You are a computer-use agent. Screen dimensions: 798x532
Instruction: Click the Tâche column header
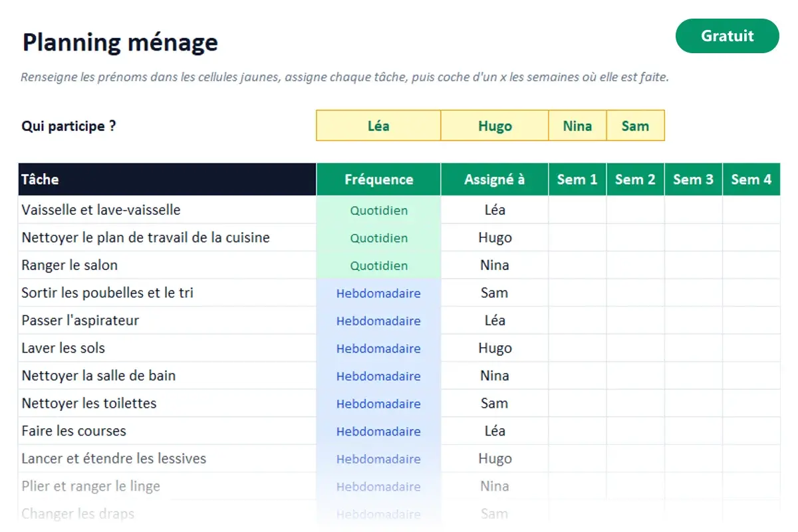(x=167, y=180)
